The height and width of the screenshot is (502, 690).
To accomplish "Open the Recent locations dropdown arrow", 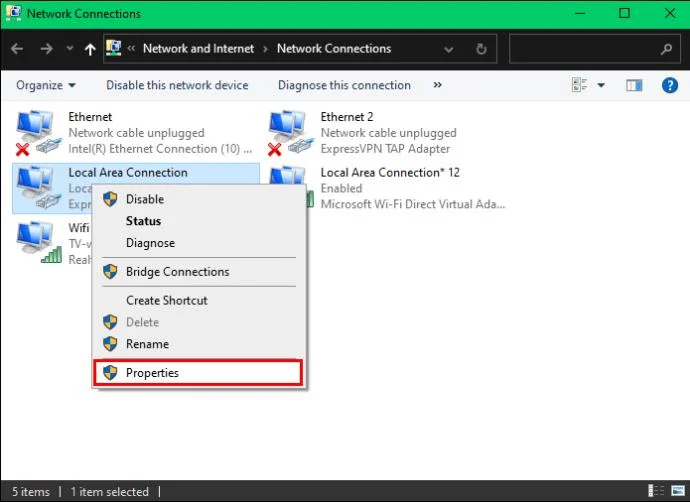I will [69, 48].
